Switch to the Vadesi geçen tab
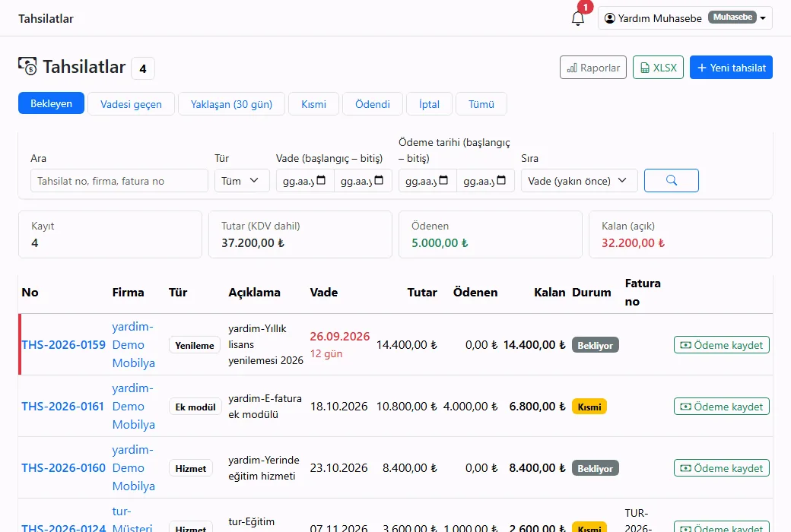Image resolution: width=791 pixels, height=532 pixels. click(131, 104)
